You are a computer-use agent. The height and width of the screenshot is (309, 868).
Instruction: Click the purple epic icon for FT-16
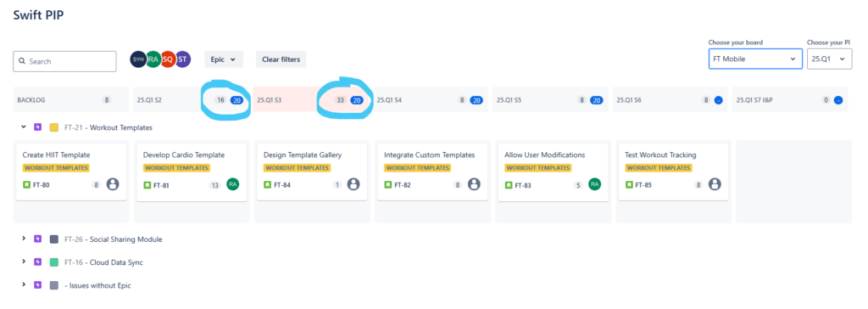[x=37, y=261]
